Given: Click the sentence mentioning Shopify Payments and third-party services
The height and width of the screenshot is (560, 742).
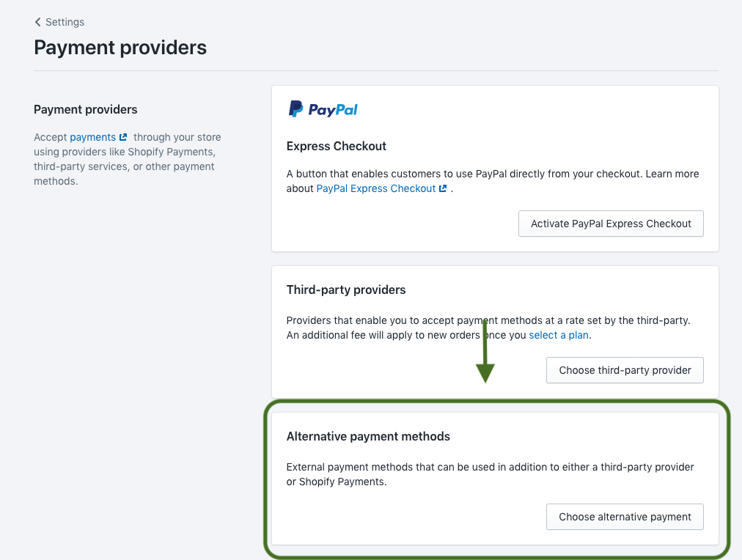Looking at the screenshot, I should coord(128,159).
